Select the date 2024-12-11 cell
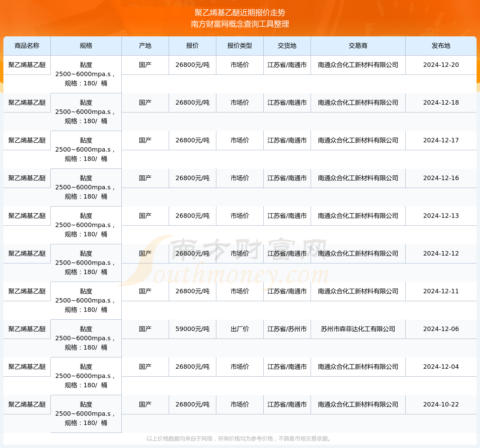This screenshot has height=448, width=480. (x=441, y=291)
